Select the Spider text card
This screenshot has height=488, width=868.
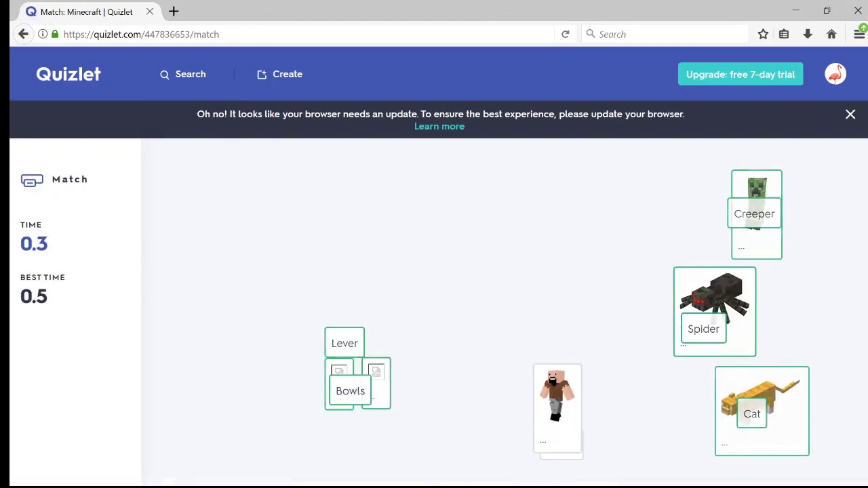[703, 329]
